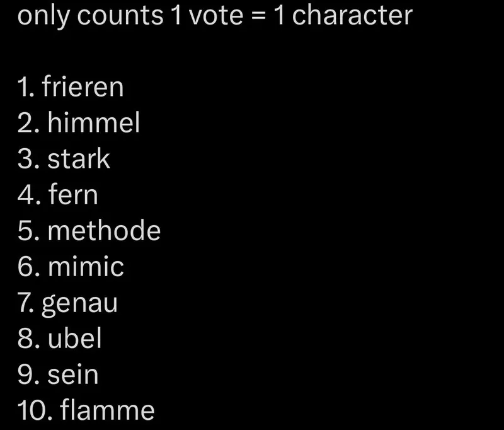Click the "methode" list item

pos(104,231)
